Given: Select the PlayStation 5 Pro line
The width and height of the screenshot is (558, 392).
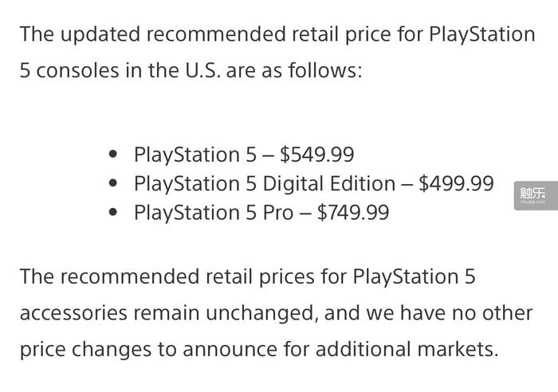Looking at the screenshot, I should coord(261,213).
